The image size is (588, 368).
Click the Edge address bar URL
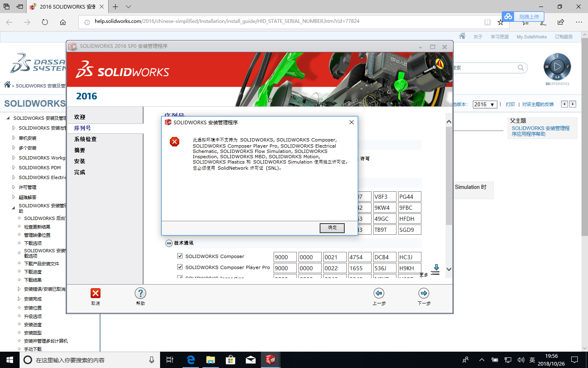click(227, 21)
